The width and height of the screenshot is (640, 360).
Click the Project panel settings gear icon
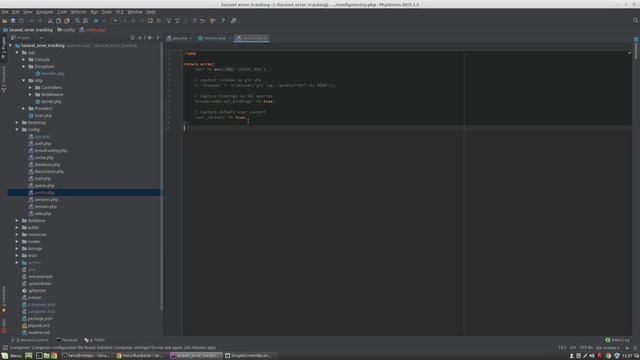pos(149,38)
